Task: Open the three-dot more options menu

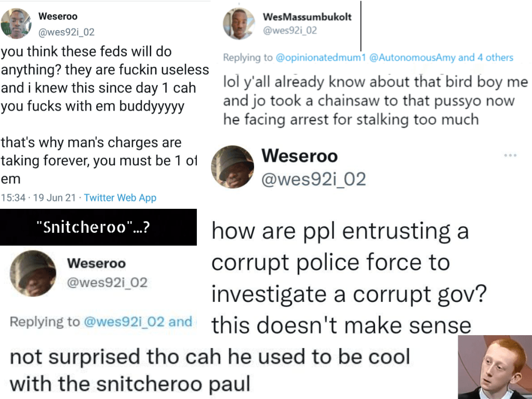Action: pos(511,155)
